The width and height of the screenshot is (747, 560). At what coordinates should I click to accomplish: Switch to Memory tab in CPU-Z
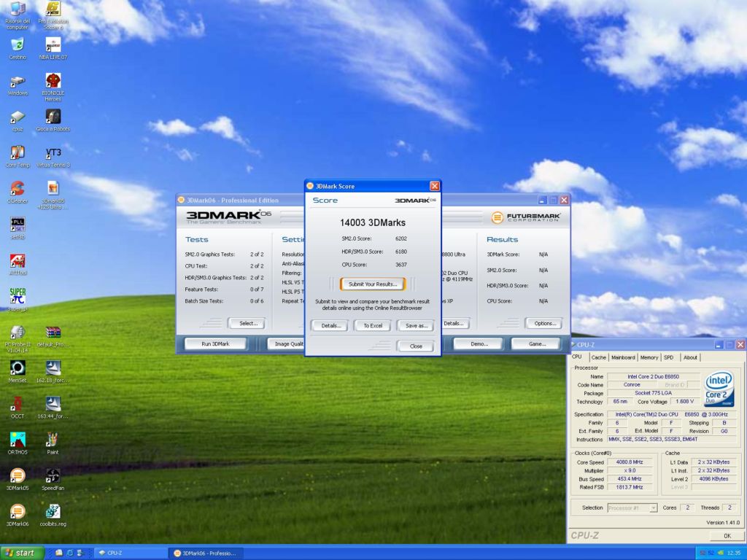(649, 357)
